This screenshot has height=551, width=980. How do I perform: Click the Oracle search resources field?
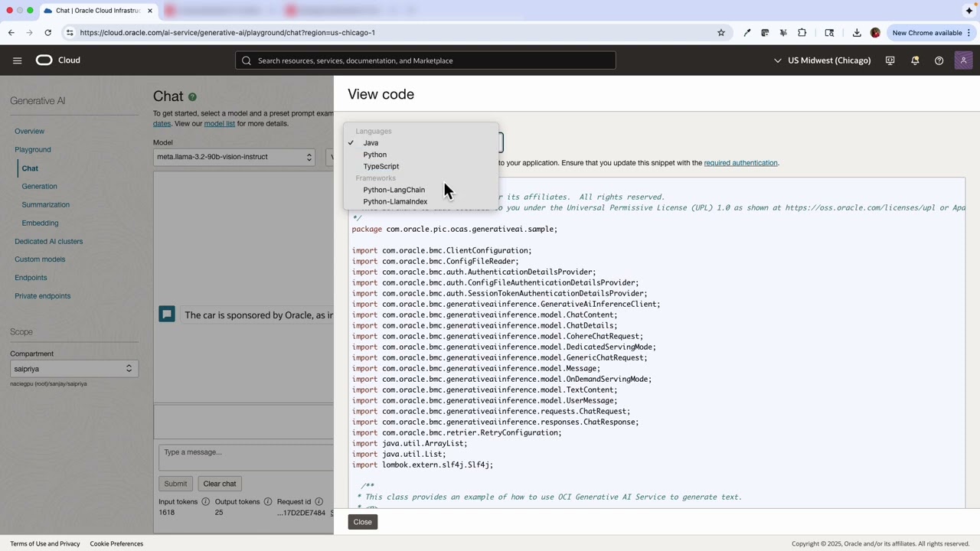click(426, 60)
